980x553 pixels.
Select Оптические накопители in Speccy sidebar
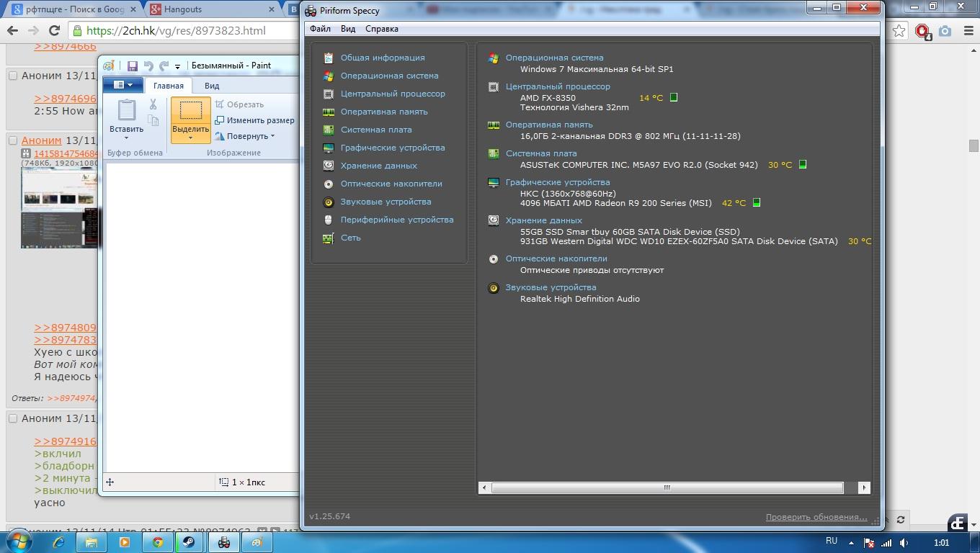click(391, 184)
